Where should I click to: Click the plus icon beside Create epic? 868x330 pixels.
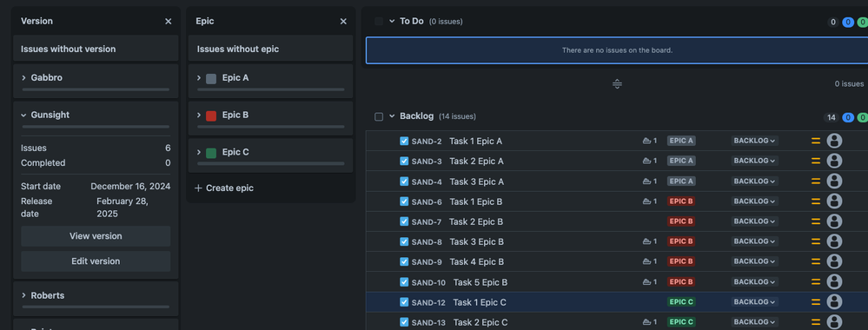point(198,188)
